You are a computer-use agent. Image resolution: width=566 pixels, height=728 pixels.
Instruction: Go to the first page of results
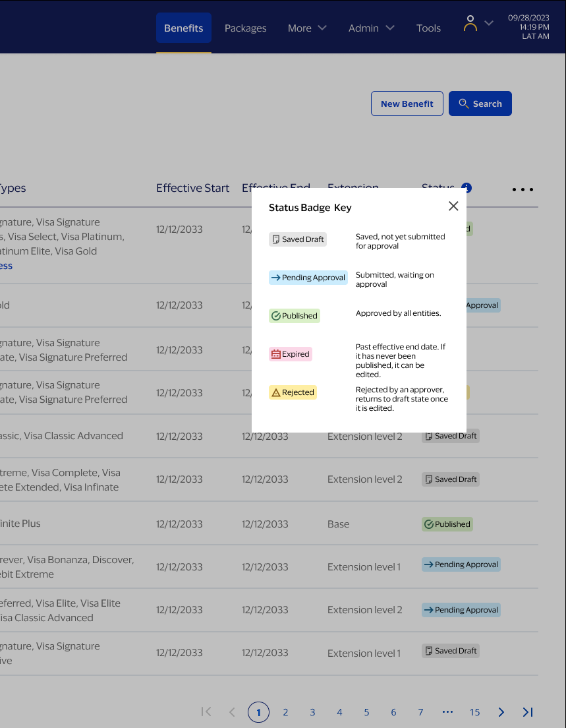click(206, 712)
